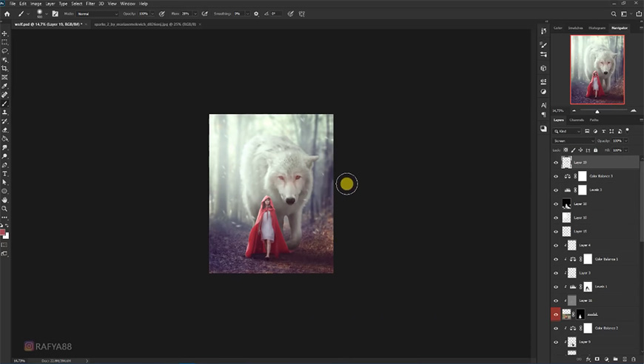The height and width of the screenshot is (364, 644).
Task: Select the Frame tool
Action: coord(4,77)
